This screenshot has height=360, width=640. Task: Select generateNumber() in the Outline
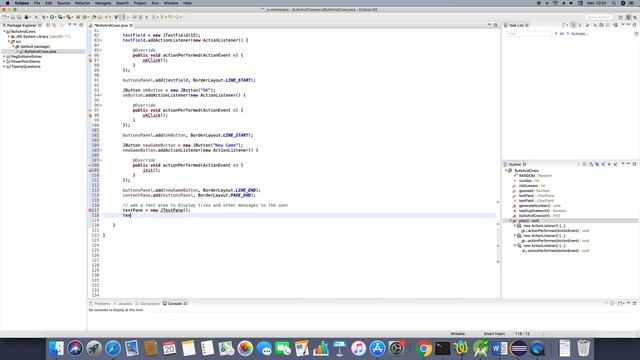tap(534, 206)
